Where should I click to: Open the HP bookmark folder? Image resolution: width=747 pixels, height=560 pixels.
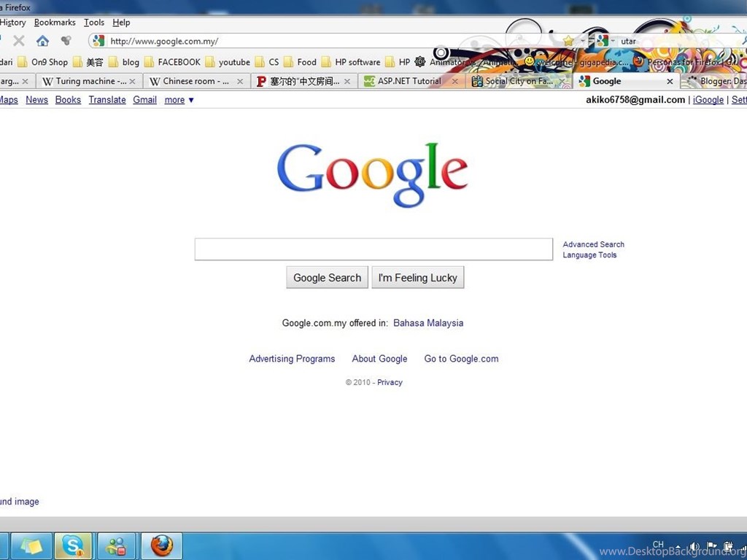398,62
